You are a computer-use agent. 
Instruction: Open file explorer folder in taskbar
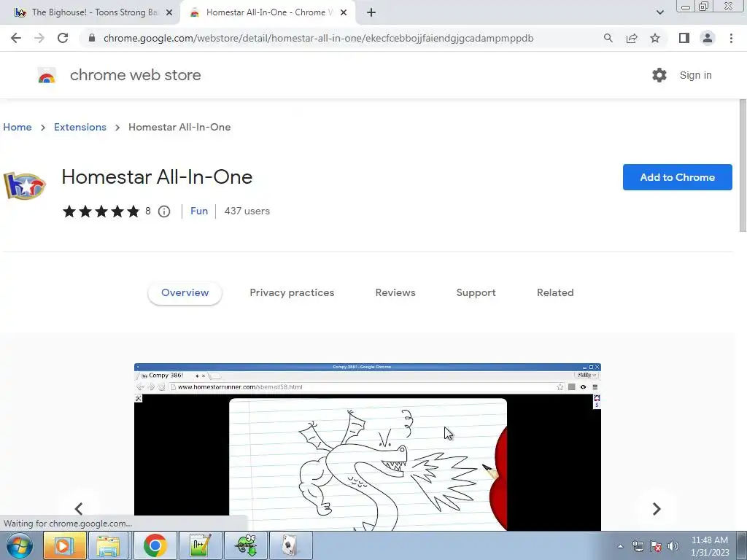[x=108, y=545]
